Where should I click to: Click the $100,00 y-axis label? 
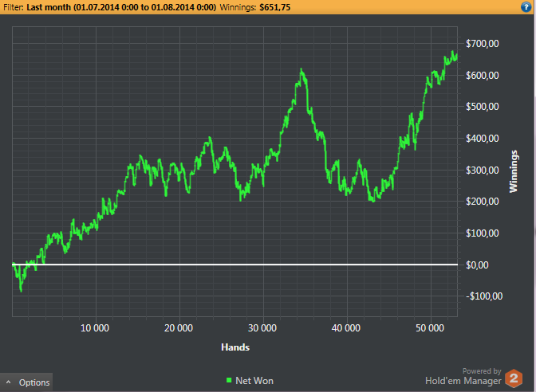(x=483, y=233)
